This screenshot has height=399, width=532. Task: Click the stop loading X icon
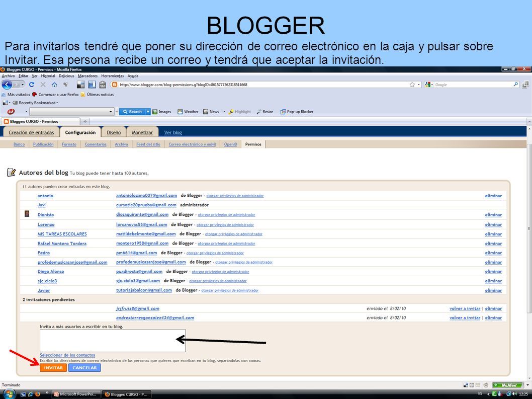(43, 85)
